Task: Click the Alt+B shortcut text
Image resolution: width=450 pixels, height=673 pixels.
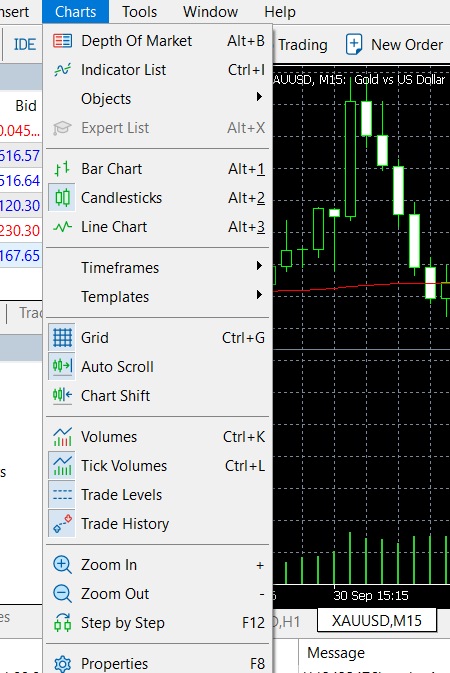Action: (x=246, y=41)
